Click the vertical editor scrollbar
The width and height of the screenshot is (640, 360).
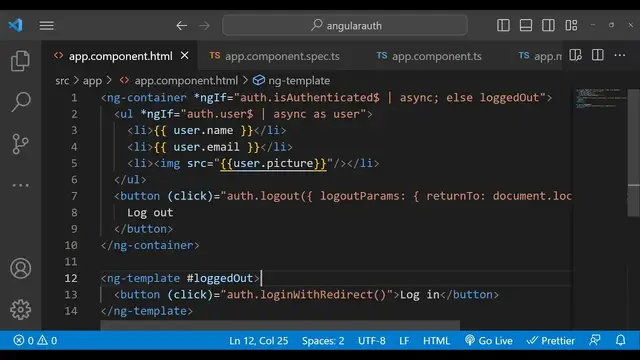(x=633, y=153)
